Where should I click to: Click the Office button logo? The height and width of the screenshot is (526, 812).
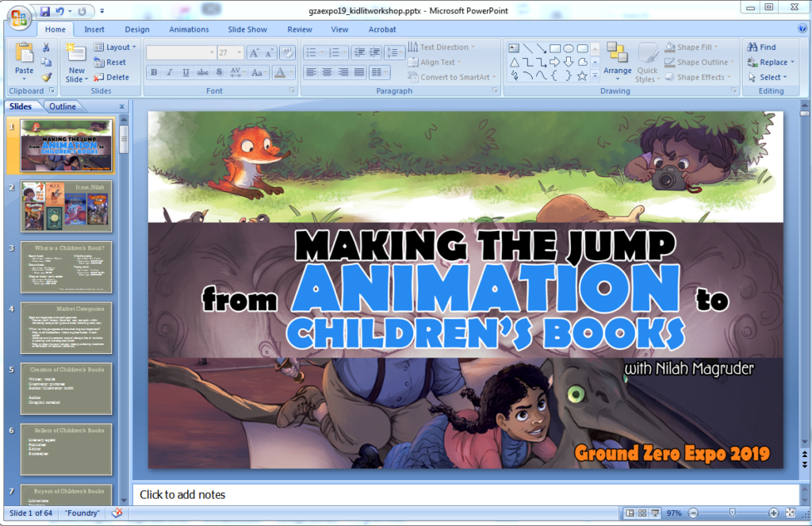18,18
